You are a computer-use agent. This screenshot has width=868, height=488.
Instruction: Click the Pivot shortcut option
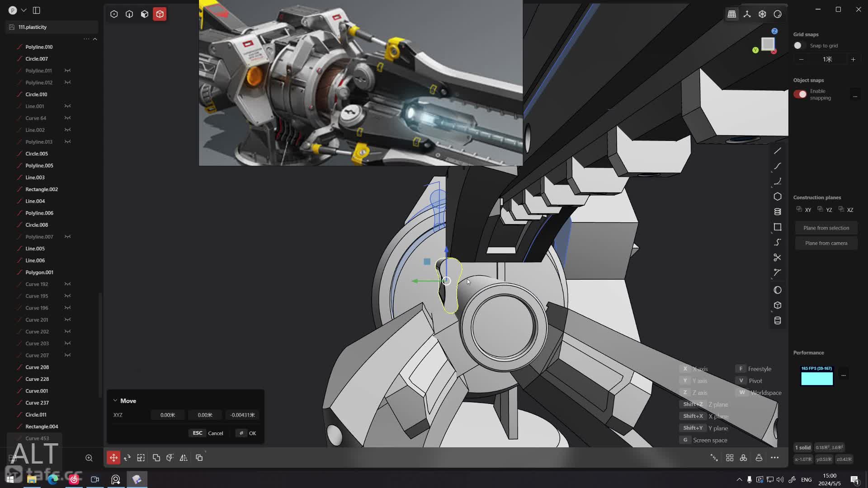pos(750,381)
